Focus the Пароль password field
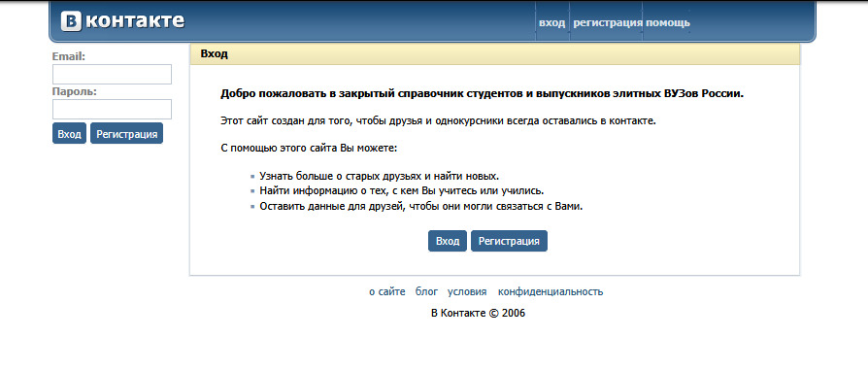Screen dimensions: 868x371 pos(112,109)
